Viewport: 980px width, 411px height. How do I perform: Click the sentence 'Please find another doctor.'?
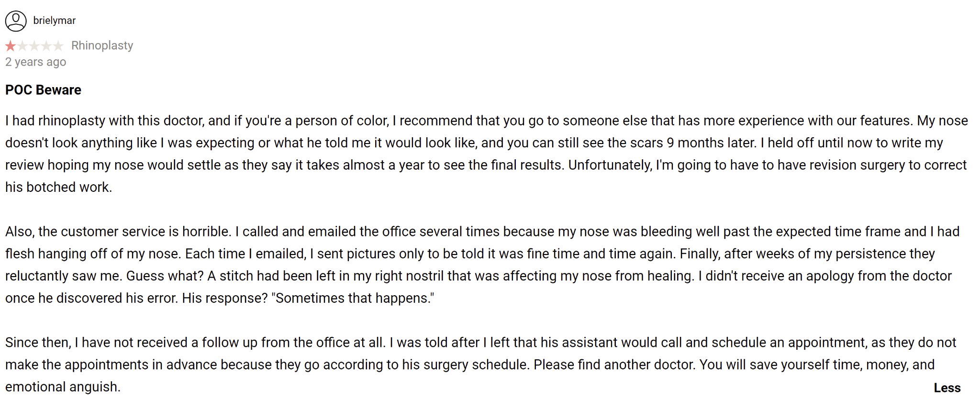(x=614, y=365)
